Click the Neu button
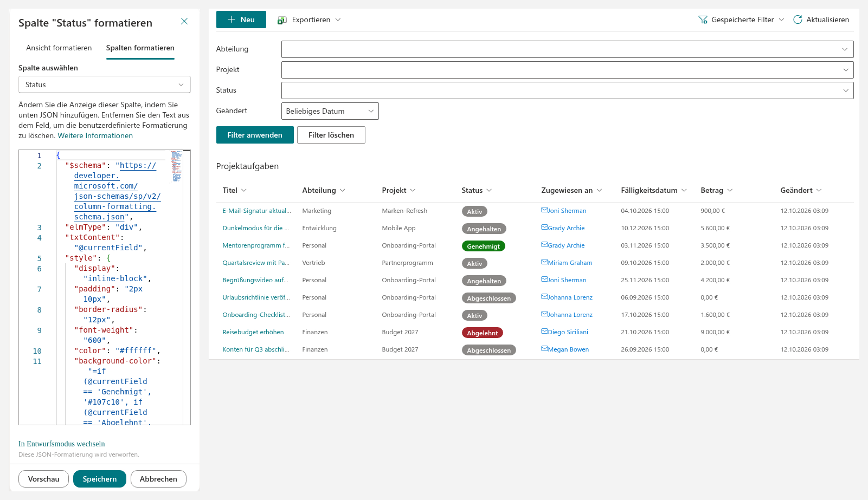The image size is (868, 500). tap(241, 20)
